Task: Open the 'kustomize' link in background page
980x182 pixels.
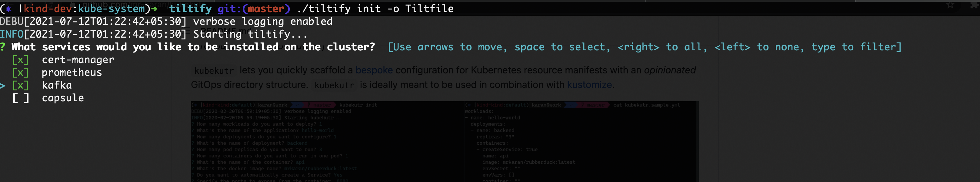Action: (x=589, y=85)
